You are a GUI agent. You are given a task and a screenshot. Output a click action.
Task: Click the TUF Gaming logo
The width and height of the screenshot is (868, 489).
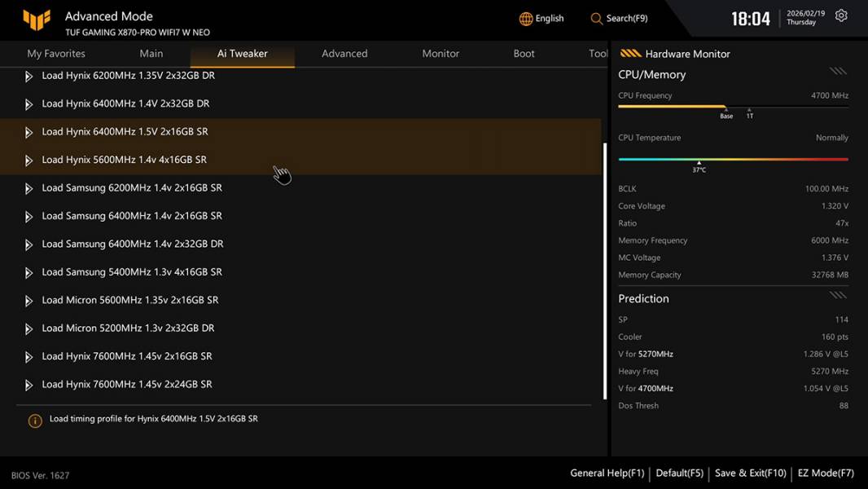[37, 20]
